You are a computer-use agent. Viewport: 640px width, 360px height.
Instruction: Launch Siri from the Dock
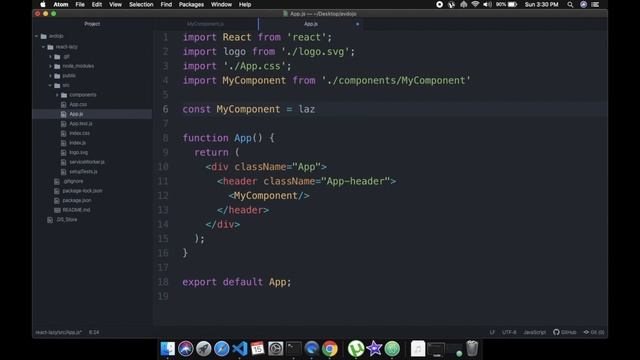pyautogui.click(x=185, y=349)
